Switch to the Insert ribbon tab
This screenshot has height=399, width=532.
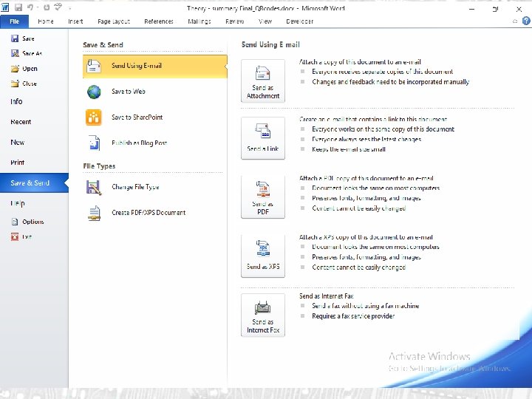75,21
